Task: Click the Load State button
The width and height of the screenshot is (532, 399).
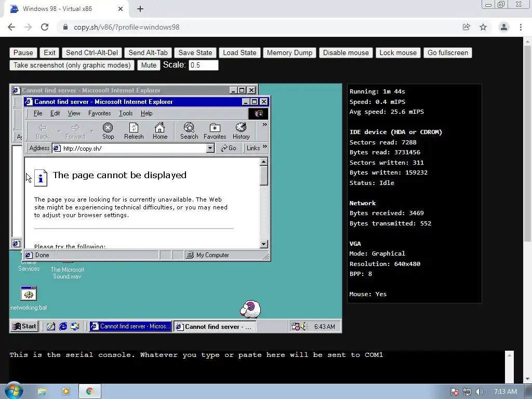Action: tap(240, 52)
